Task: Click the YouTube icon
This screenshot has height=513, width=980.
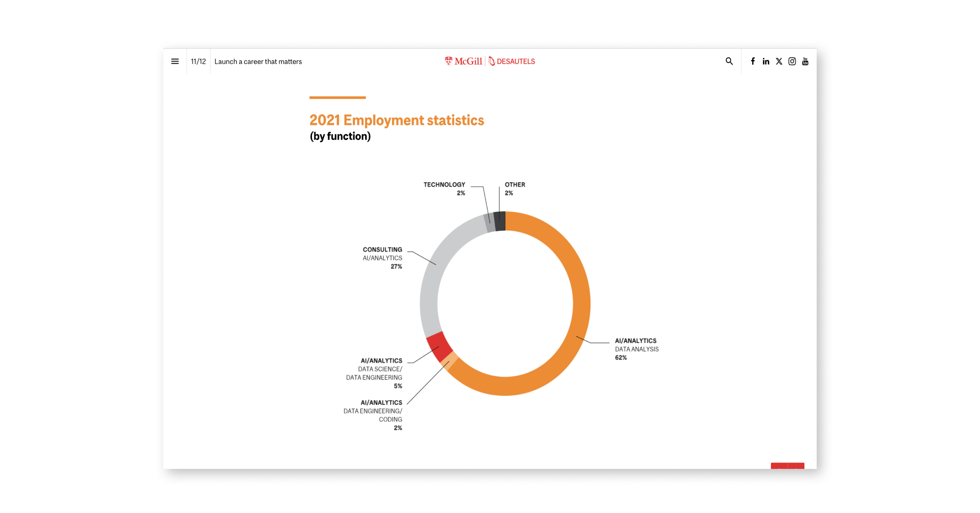Action: (805, 61)
